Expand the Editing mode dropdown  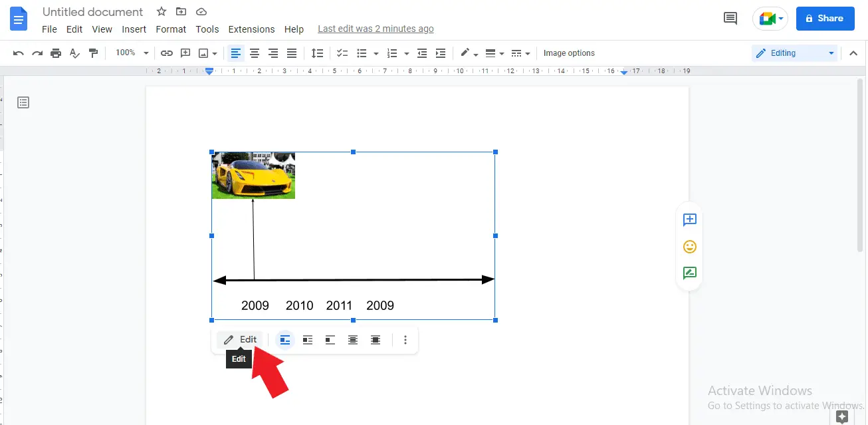tap(830, 53)
